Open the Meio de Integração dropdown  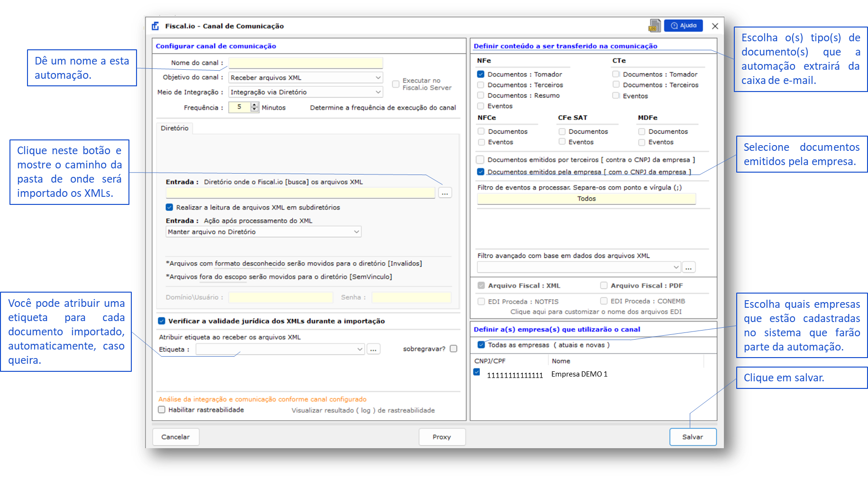pos(306,92)
